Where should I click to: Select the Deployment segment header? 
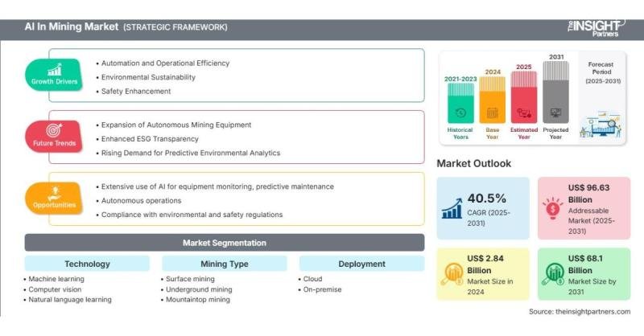[361, 264]
